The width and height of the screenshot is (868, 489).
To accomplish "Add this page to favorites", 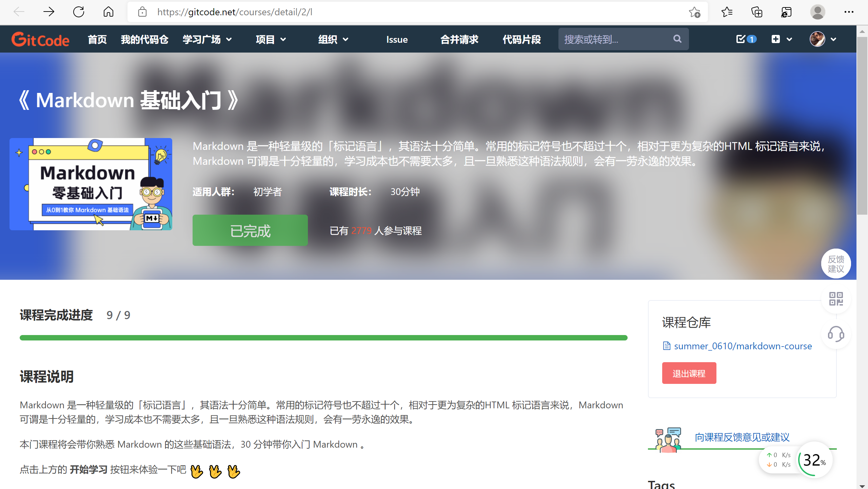I will [x=694, y=12].
